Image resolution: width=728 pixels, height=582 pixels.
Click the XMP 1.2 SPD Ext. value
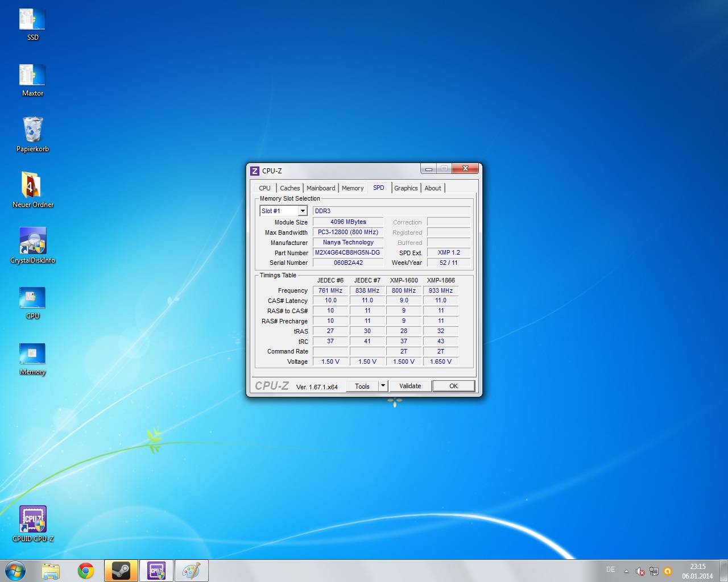(x=449, y=253)
